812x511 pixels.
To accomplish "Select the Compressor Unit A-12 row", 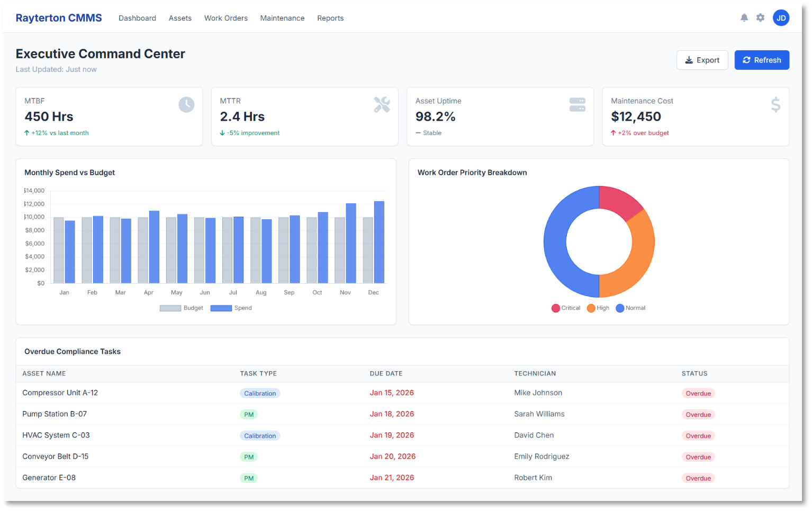I will [x=60, y=393].
